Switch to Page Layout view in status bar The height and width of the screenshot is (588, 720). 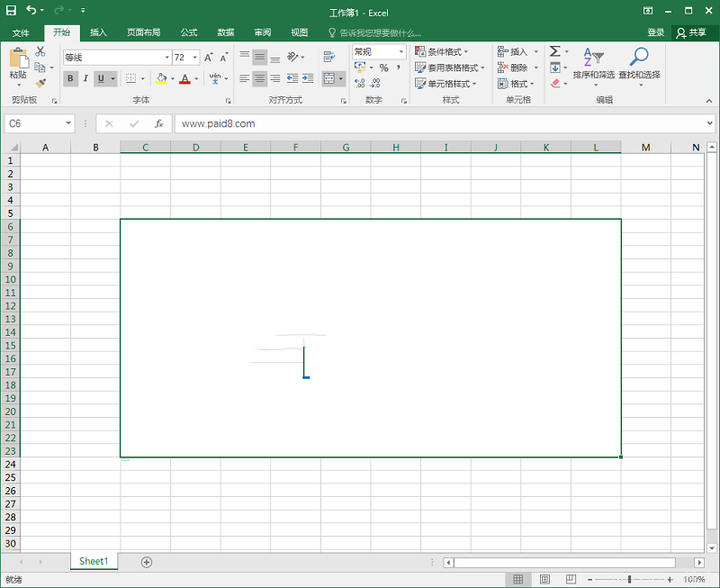(x=544, y=579)
